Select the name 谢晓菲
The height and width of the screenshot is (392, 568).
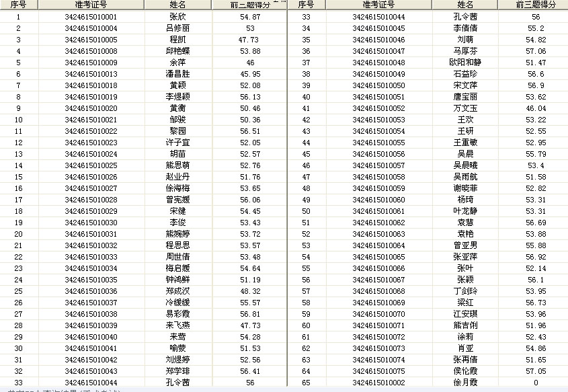coord(465,188)
